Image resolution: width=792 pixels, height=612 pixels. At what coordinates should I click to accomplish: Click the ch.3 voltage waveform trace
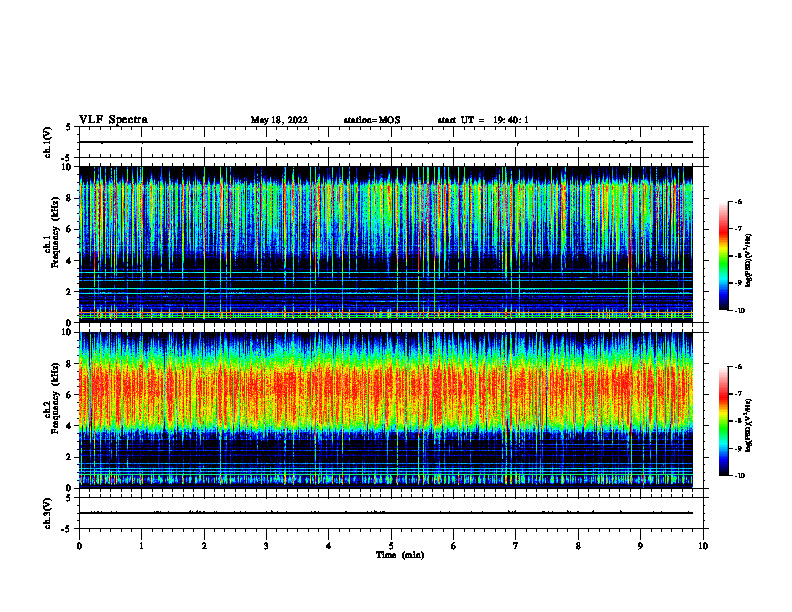(386, 513)
